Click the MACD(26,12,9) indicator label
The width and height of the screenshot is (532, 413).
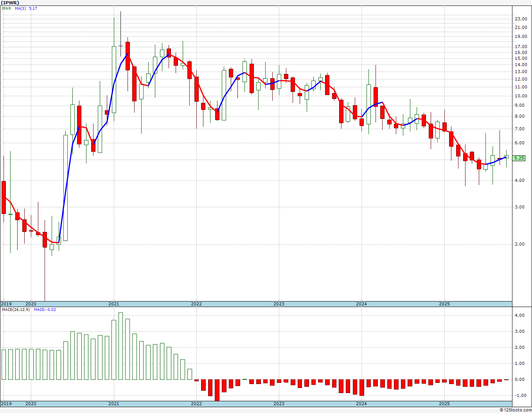(x=16, y=310)
